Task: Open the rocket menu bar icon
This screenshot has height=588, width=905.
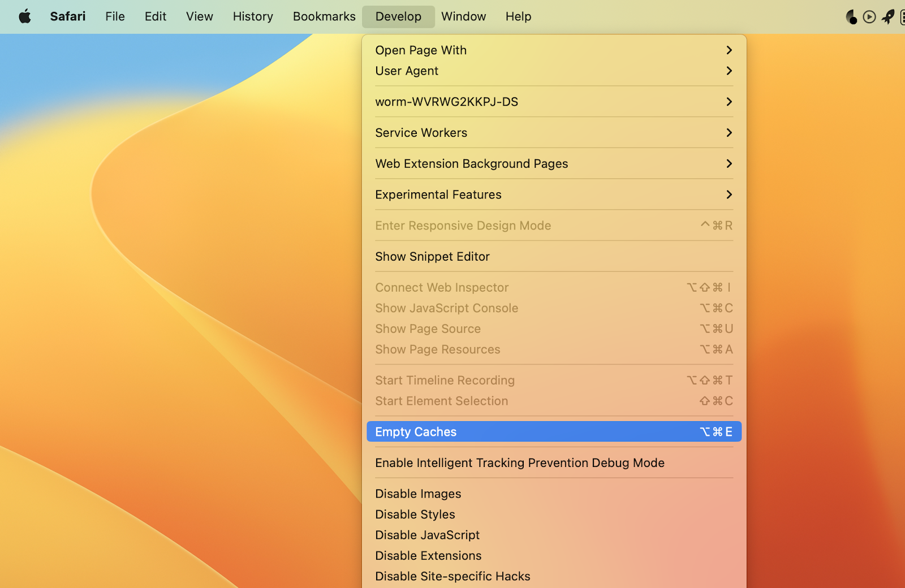Action: click(x=888, y=17)
